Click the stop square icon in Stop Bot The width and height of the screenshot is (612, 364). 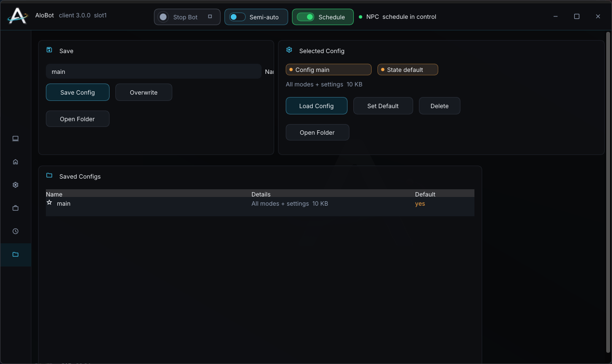pos(210,16)
